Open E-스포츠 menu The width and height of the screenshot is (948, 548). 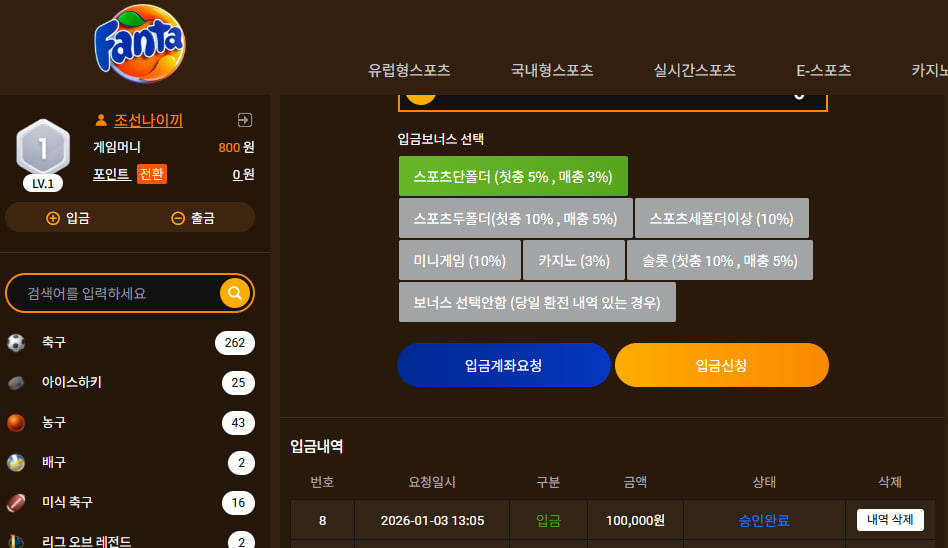pyautogui.click(x=823, y=70)
